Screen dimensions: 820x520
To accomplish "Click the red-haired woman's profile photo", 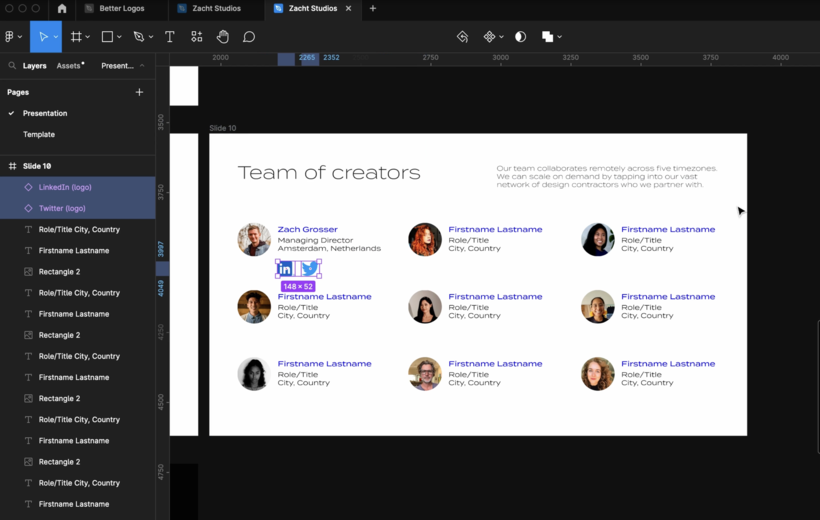I will pos(425,240).
